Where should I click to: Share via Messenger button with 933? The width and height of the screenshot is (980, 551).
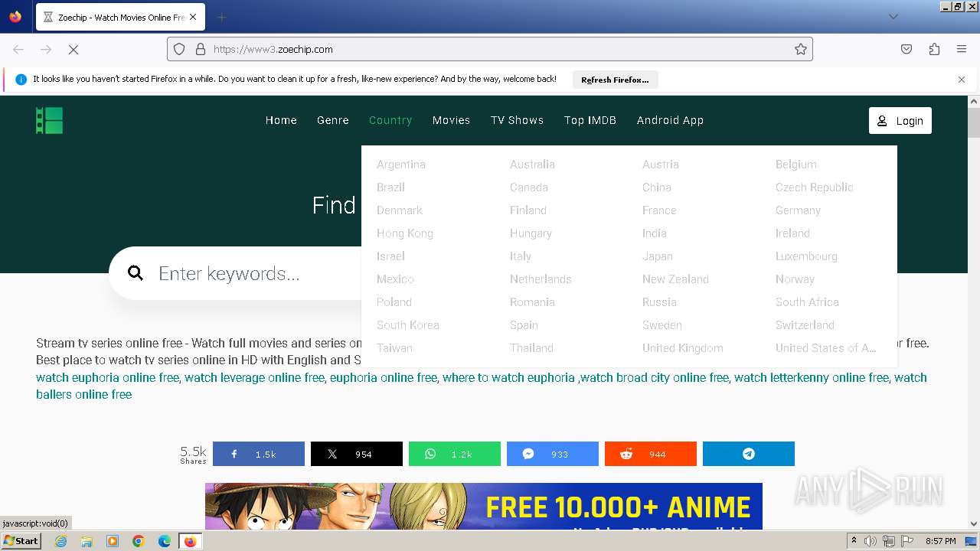[x=553, y=454]
